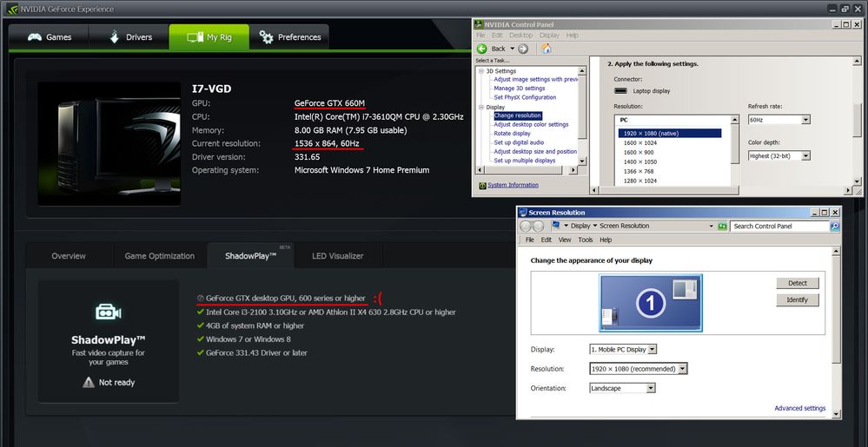Viewport: 868px width, 447px height.
Task: Select Rotate display task
Action: click(512, 134)
